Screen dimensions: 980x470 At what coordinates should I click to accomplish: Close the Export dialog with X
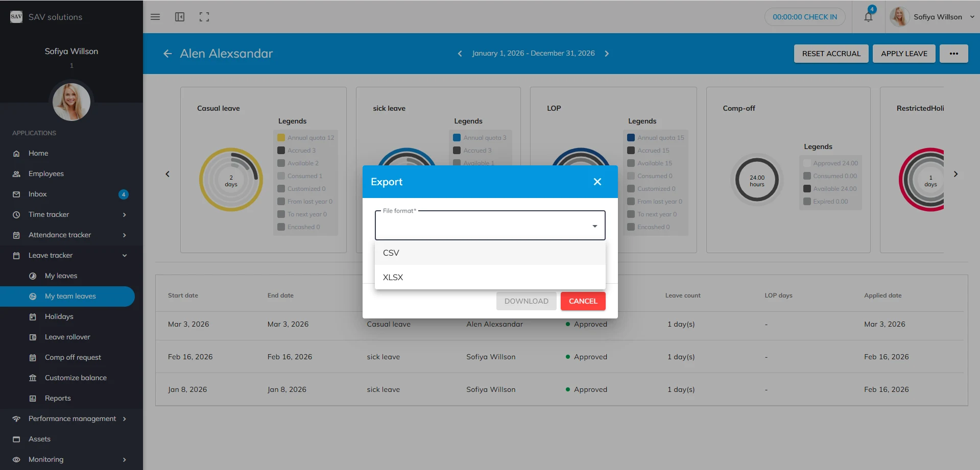click(x=597, y=182)
